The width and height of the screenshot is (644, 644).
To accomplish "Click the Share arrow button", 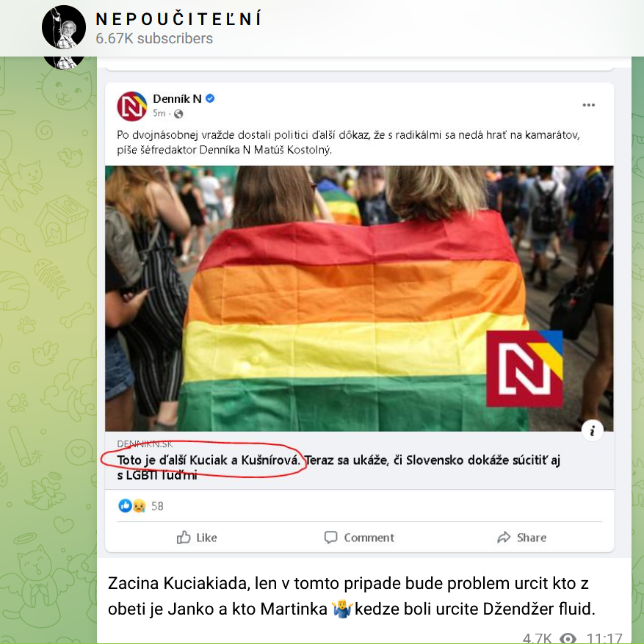I will click(x=522, y=538).
